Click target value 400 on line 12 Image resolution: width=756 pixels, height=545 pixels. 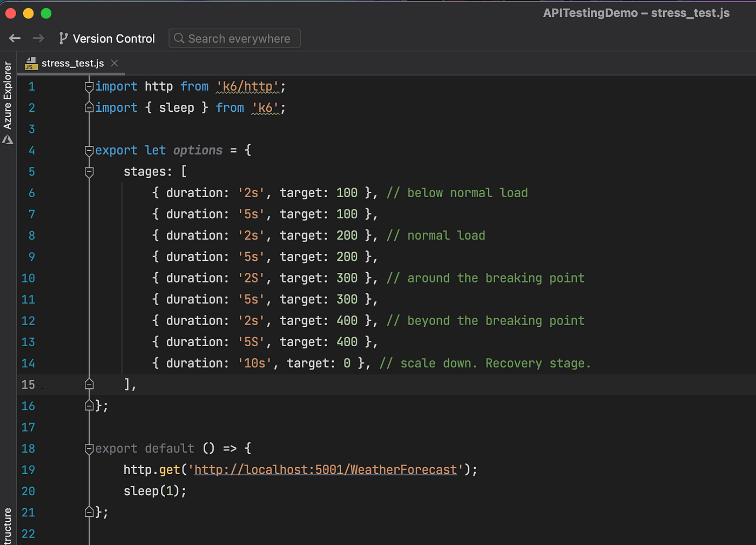click(347, 321)
